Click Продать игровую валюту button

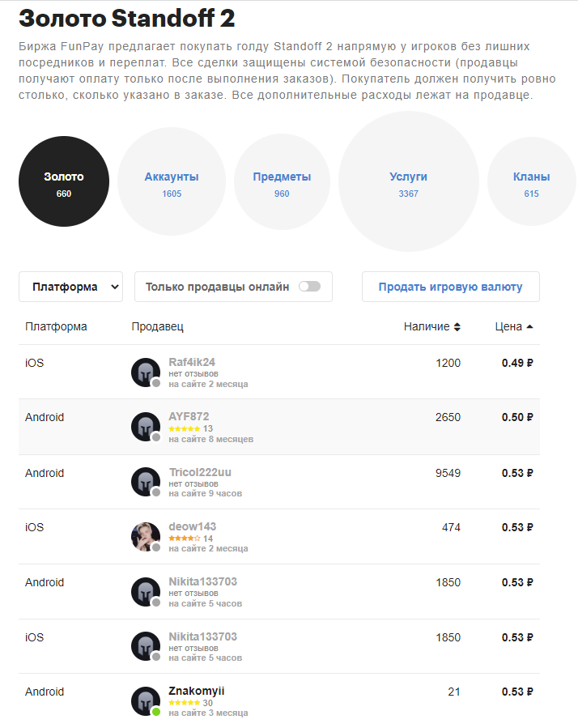pos(451,287)
